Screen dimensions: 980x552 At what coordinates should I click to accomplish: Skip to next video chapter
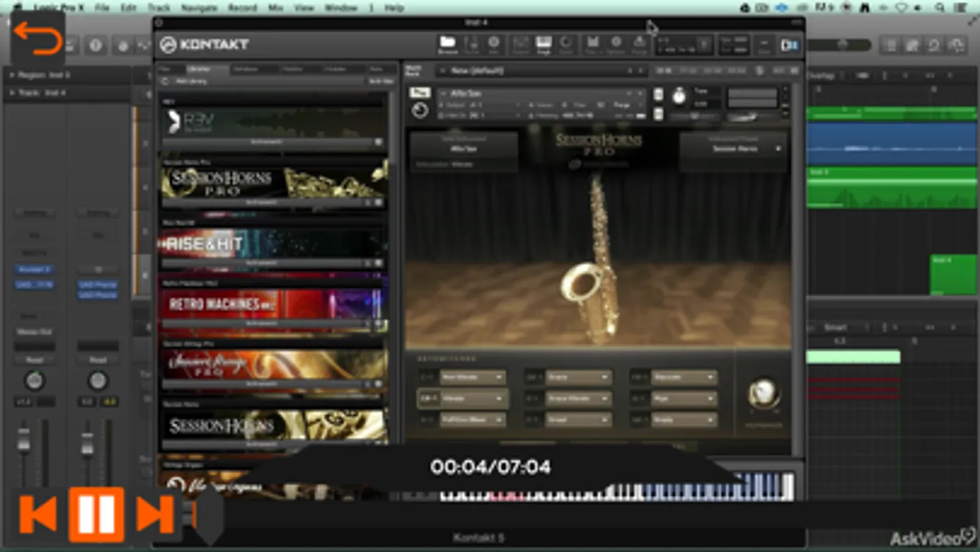(154, 514)
